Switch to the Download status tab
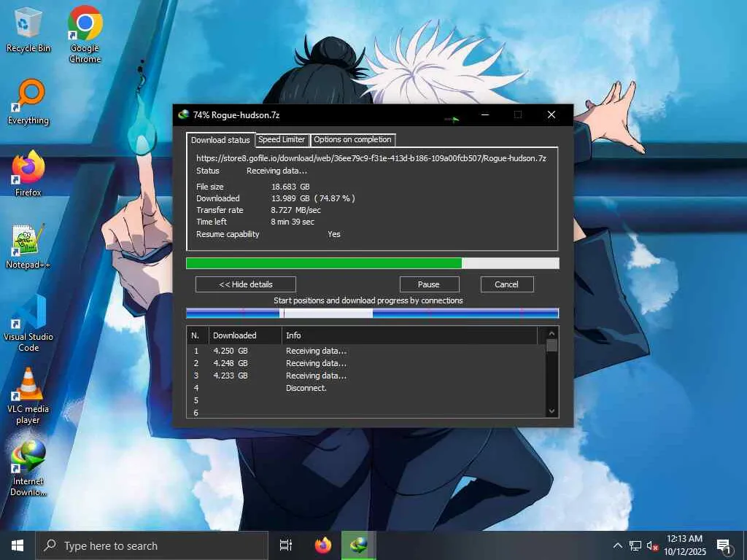This screenshot has height=560, width=747. (220, 140)
